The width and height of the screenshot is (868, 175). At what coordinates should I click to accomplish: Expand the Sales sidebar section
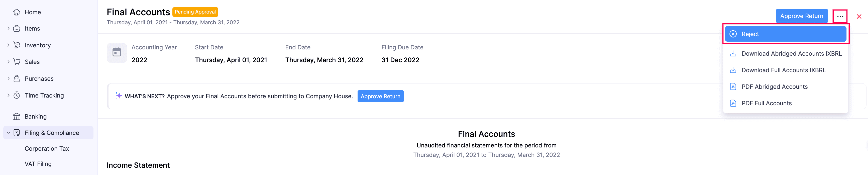(9, 62)
